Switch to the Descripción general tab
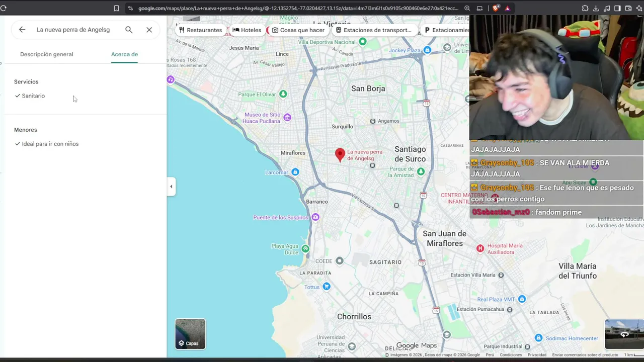The image size is (644, 362). [x=47, y=54]
